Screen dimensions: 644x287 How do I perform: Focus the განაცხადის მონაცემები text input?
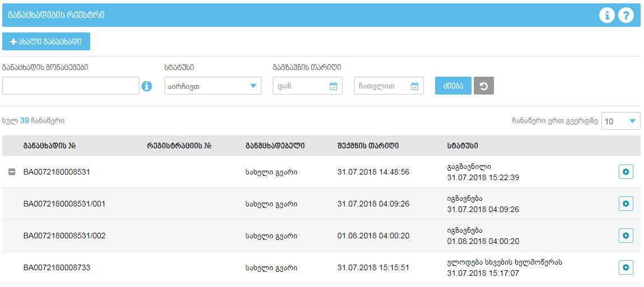pyautogui.click(x=71, y=86)
